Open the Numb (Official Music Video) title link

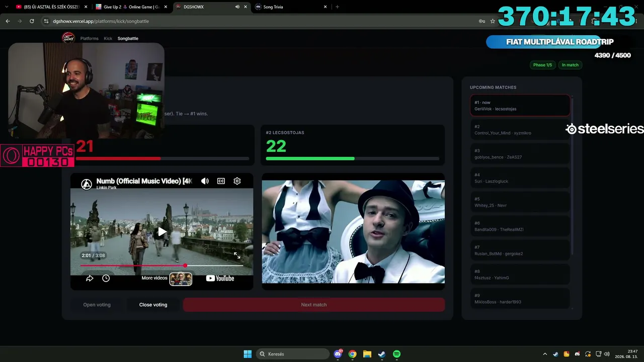pos(144,181)
